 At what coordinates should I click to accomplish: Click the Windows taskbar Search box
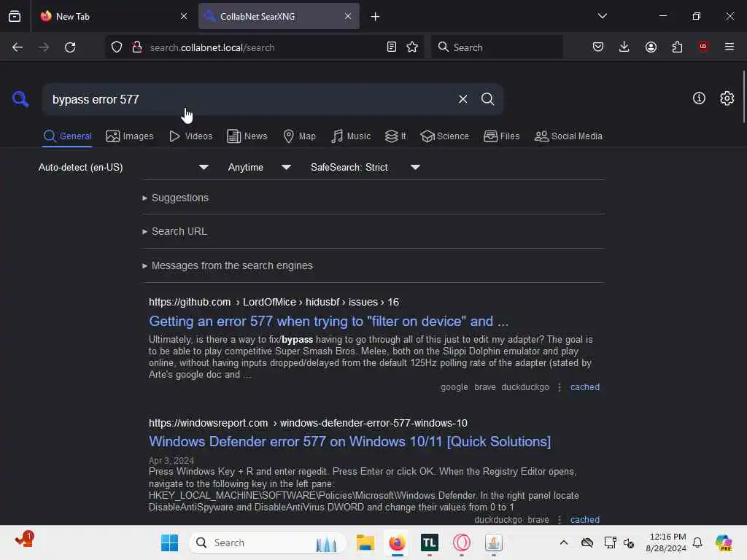(268, 542)
